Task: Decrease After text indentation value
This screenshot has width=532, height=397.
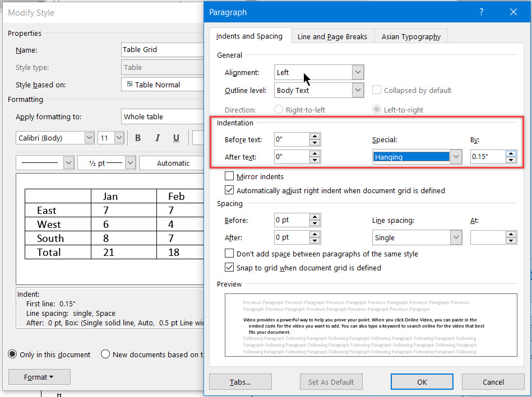Action: click(315, 160)
